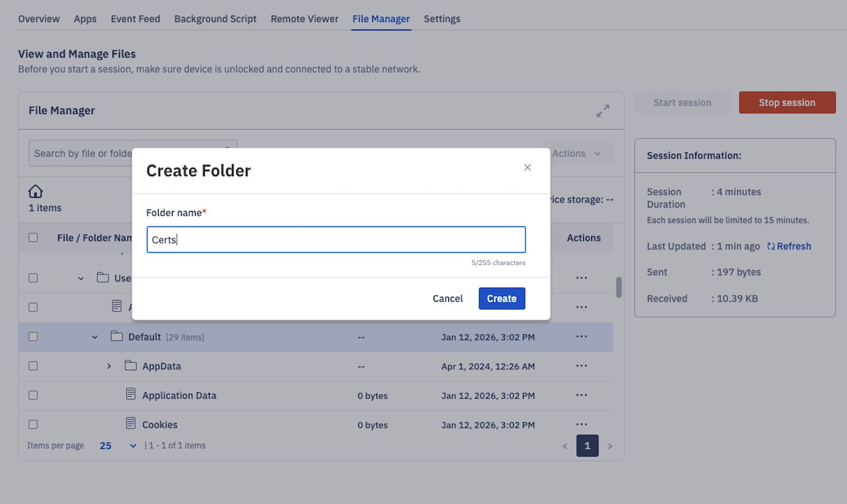The image size is (847, 504).
Task: Refresh the session information
Action: pyautogui.click(x=789, y=246)
